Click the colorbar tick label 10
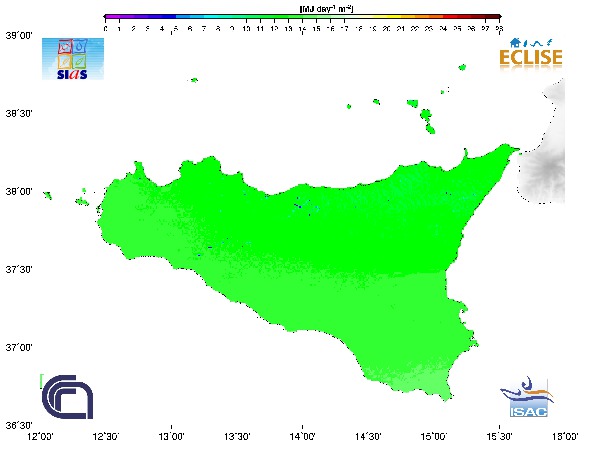This screenshot has height=450, width=600. click(246, 29)
